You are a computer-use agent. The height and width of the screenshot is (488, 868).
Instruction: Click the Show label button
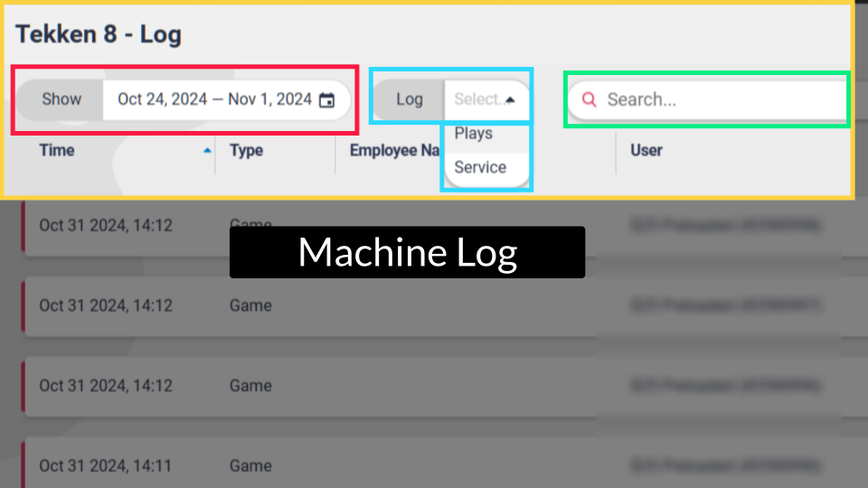click(61, 99)
